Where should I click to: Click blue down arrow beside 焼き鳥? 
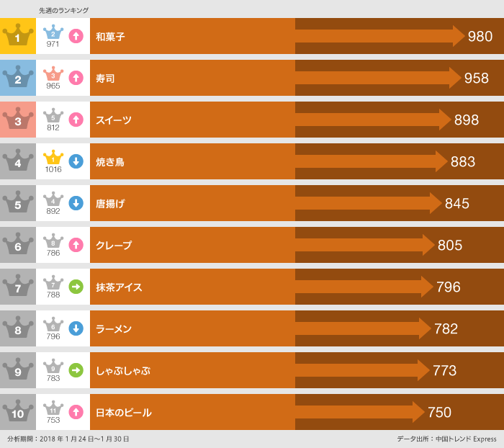(x=76, y=161)
